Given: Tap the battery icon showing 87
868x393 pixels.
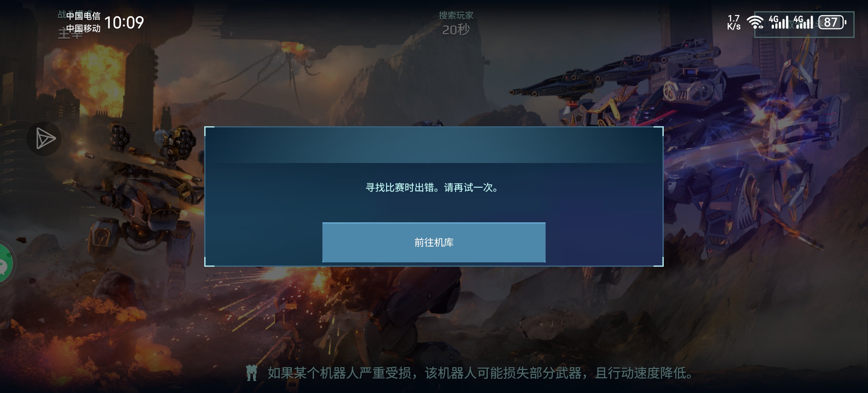Looking at the screenshot, I should [x=832, y=22].
